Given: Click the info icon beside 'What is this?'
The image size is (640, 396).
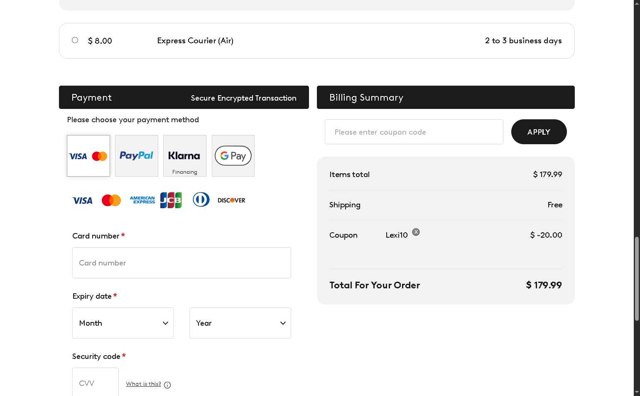Looking at the screenshot, I should (x=167, y=385).
